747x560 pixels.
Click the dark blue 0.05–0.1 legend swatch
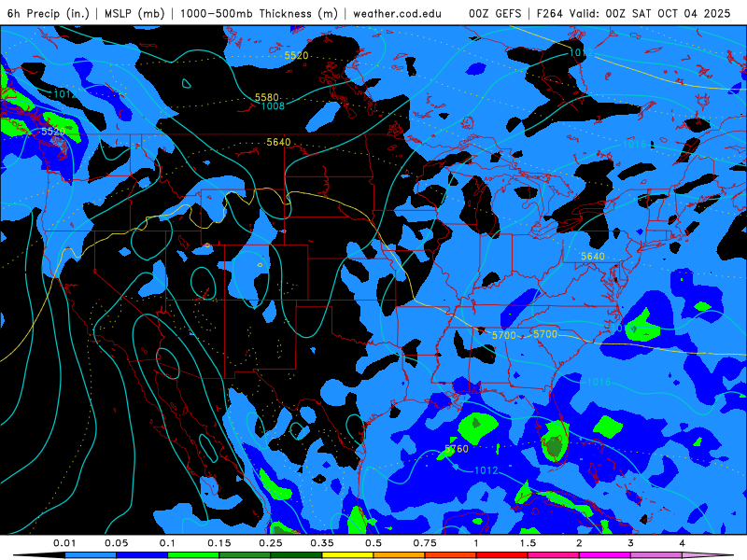pyautogui.click(x=142, y=555)
